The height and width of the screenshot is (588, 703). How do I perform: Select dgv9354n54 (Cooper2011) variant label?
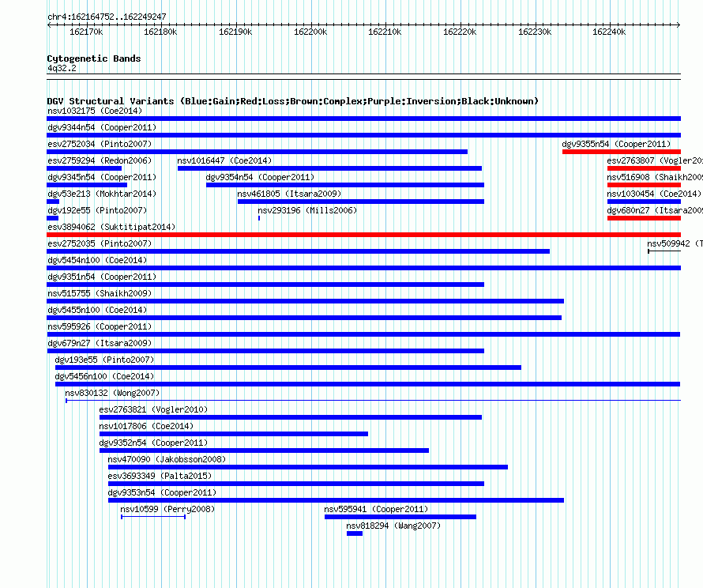click(260, 177)
